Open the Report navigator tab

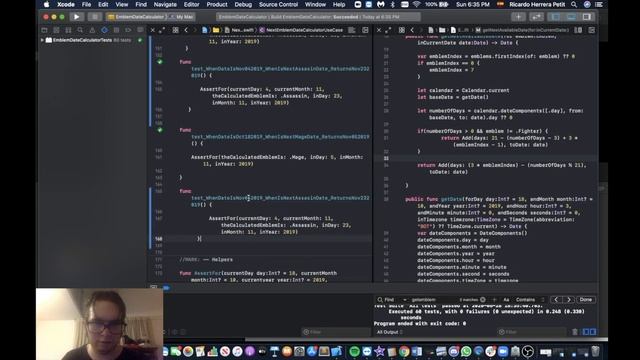point(140,30)
